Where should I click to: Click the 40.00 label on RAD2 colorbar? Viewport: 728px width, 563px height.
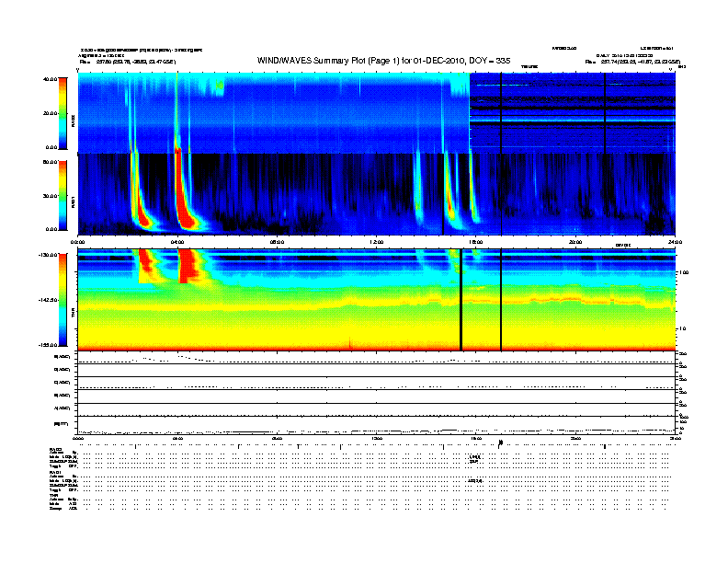click(50, 79)
